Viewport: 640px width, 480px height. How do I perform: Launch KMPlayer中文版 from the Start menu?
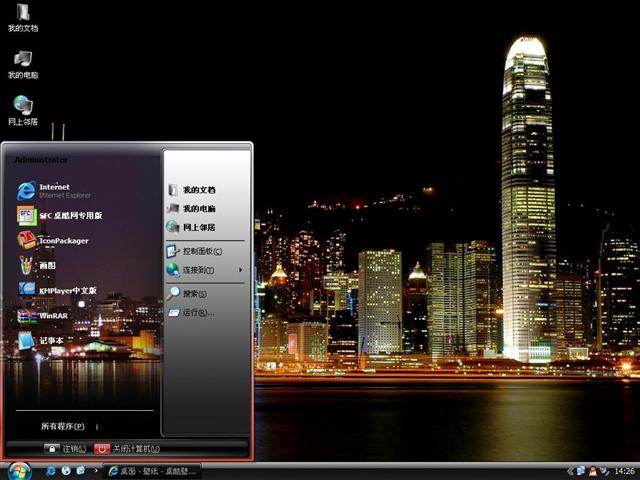(x=57, y=290)
